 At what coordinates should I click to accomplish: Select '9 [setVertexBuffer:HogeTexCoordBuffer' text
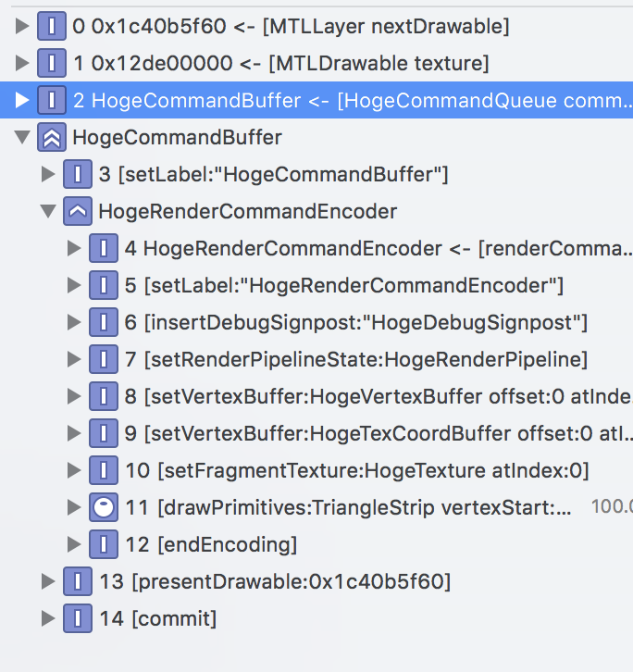point(379,434)
